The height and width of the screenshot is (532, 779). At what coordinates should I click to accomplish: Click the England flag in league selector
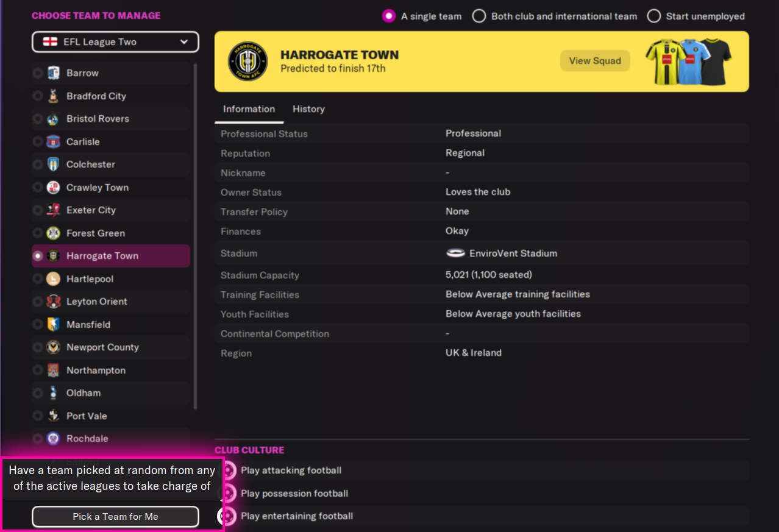(50, 42)
